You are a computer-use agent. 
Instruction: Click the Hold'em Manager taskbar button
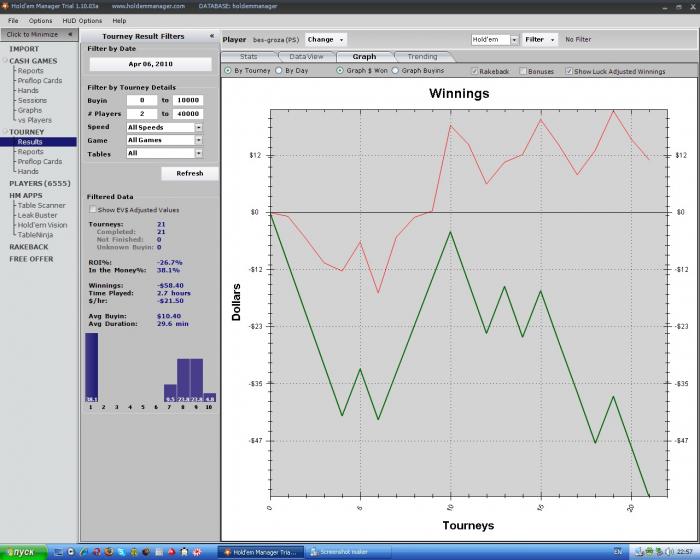pyautogui.click(x=261, y=552)
